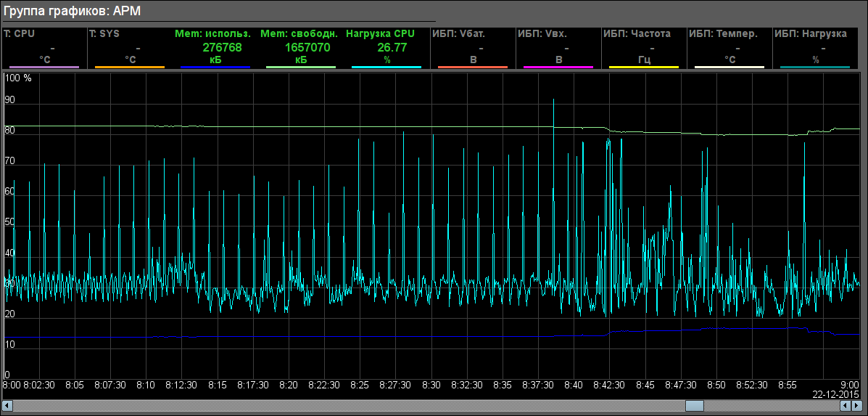The width and height of the screenshot is (868, 416).
Task: Click the magenta ИБП: Vвх. color line
Action: click(558, 67)
